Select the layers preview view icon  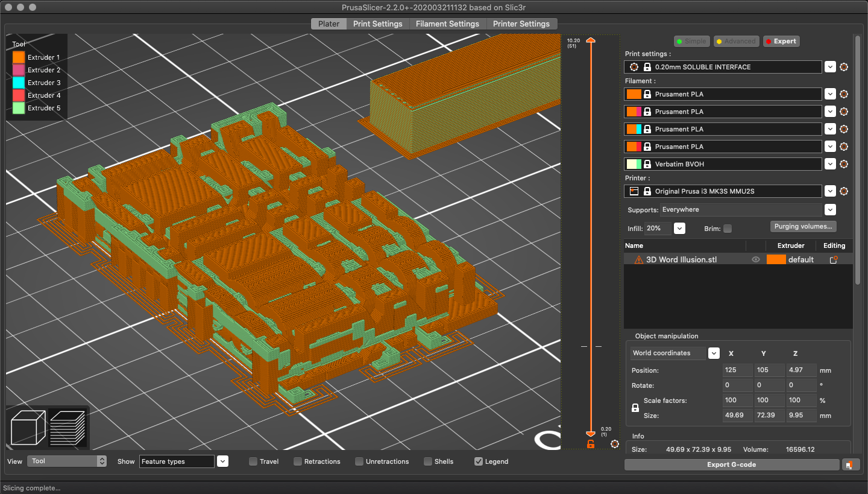67,427
